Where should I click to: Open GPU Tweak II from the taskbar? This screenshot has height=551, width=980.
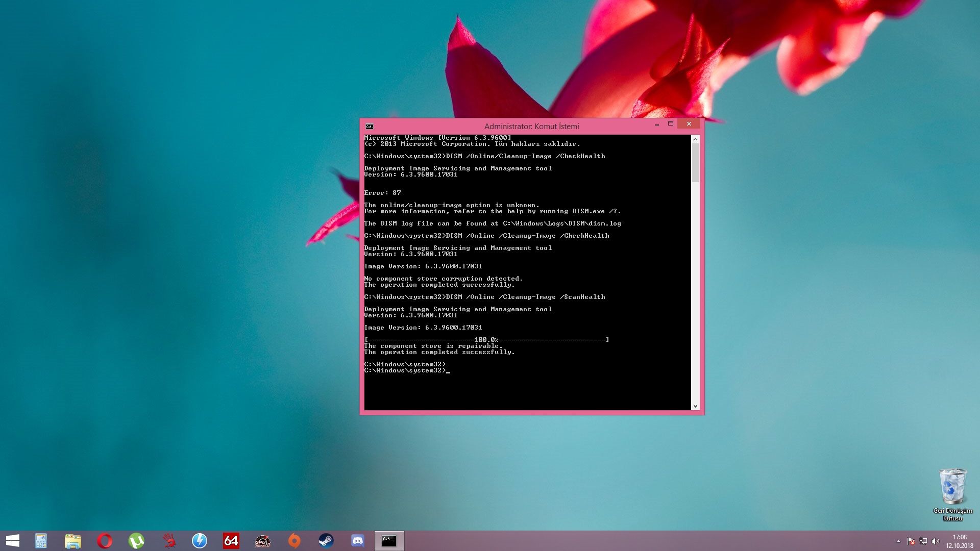[x=263, y=541]
